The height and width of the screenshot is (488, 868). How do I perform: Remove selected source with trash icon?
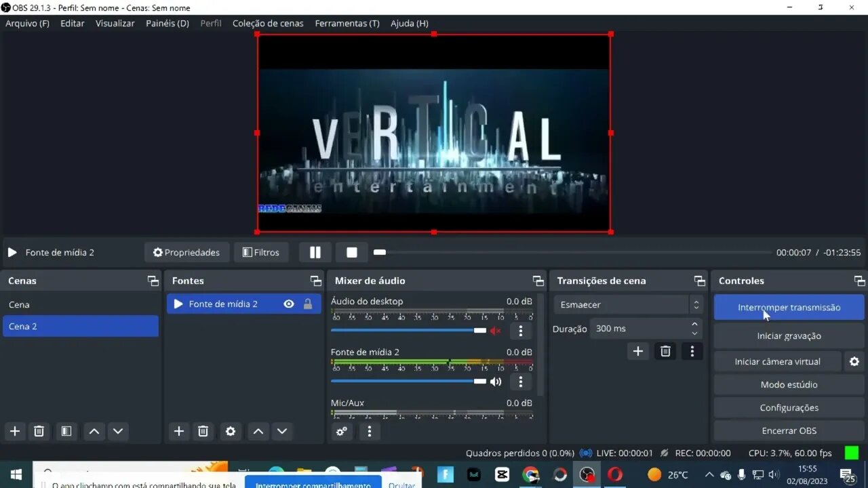click(203, 431)
